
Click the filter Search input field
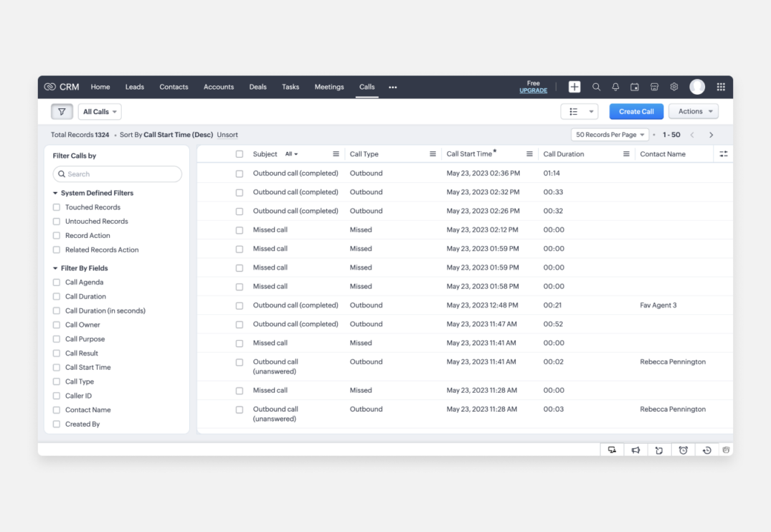point(118,174)
